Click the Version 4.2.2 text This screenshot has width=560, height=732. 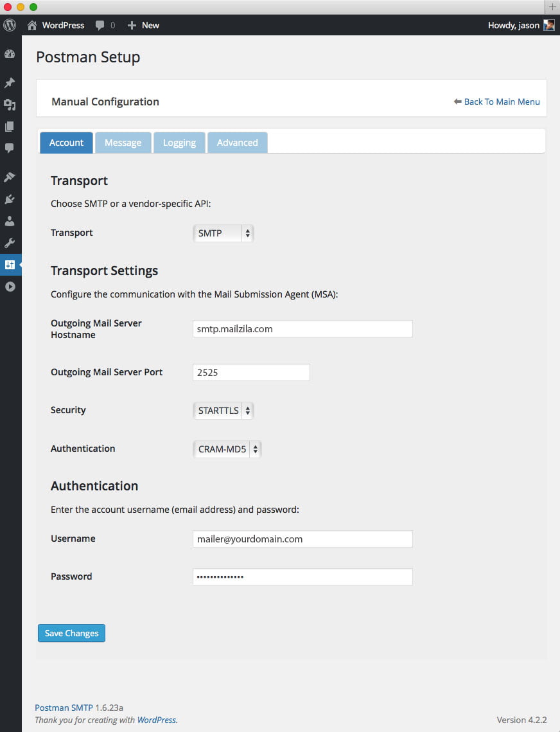[x=521, y=720]
